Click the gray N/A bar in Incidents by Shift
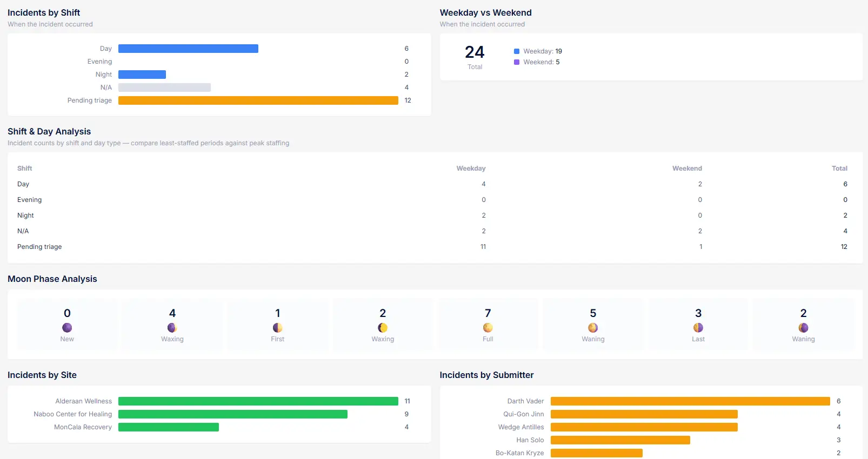This screenshot has width=868, height=459. 164,87
